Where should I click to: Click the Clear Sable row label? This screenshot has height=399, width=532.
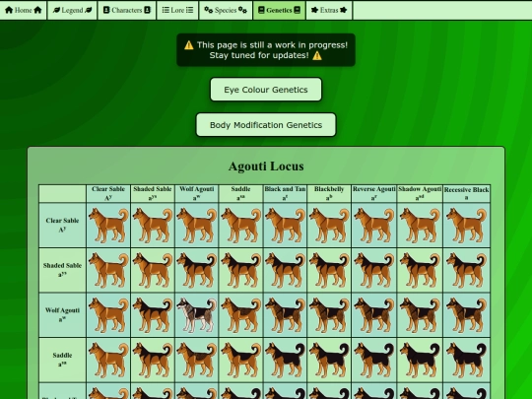pyautogui.click(x=62, y=225)
